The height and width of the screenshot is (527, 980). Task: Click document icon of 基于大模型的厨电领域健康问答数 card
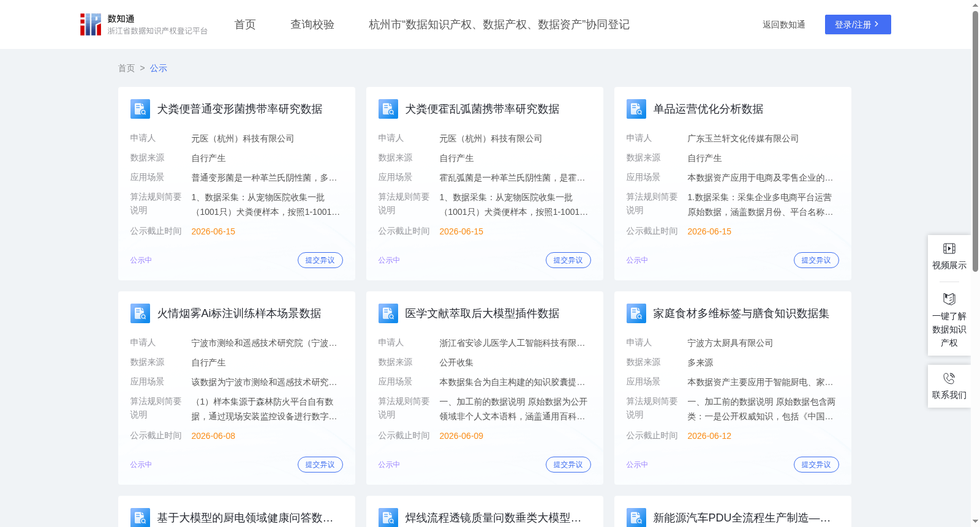tap(140, 518)
